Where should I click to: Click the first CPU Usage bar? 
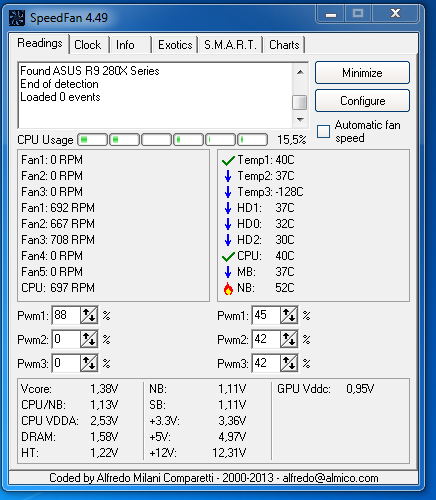(93, 140)
